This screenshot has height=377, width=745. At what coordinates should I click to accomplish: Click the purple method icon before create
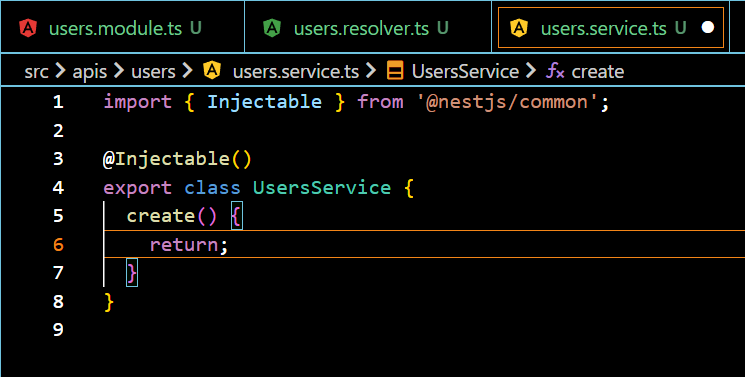pyautogui.click(x=555, y=71)
